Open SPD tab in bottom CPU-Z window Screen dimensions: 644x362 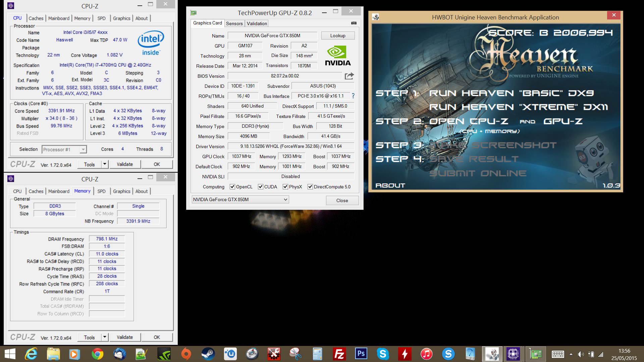coord(101,191)
